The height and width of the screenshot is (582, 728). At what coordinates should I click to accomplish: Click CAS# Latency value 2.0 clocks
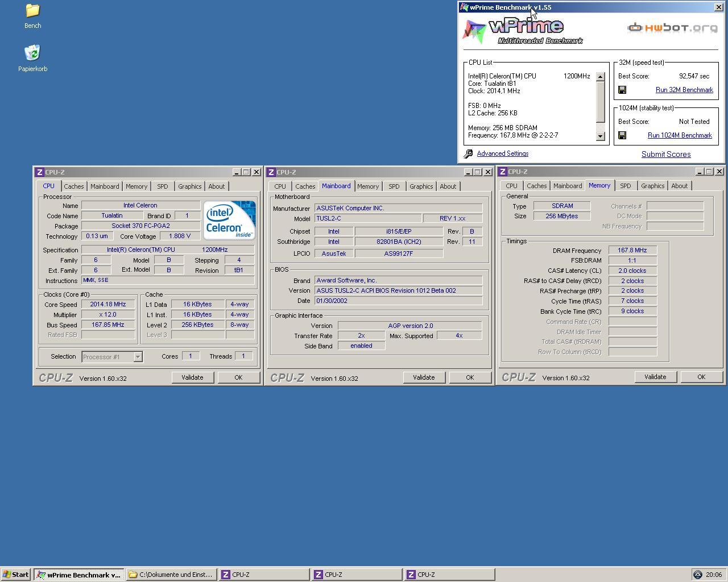(632, 271)
